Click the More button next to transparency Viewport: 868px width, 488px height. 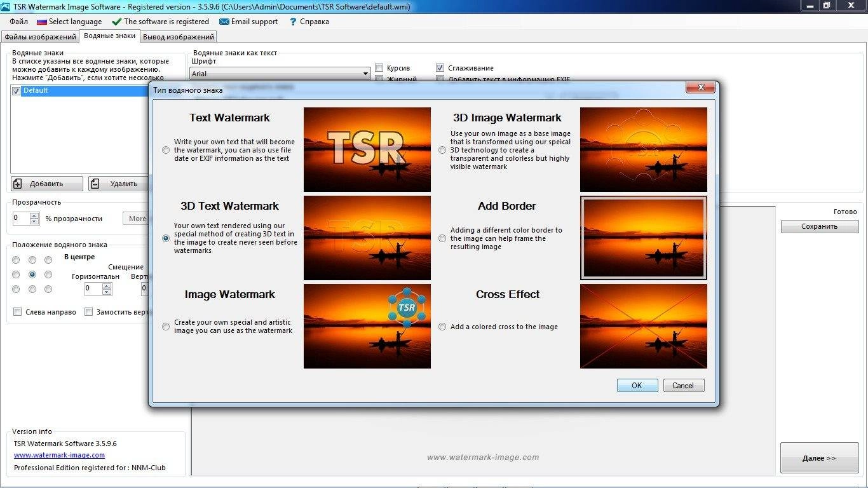tap(136, 219)
